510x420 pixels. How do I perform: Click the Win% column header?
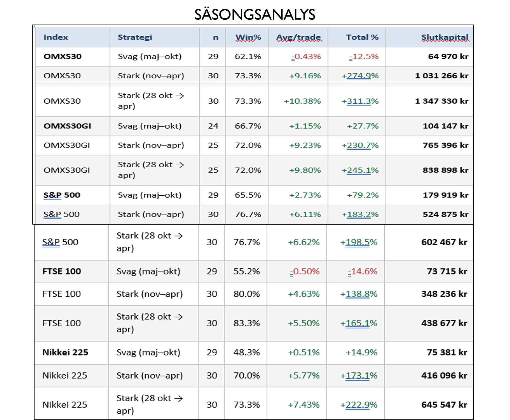click(248, 37)
